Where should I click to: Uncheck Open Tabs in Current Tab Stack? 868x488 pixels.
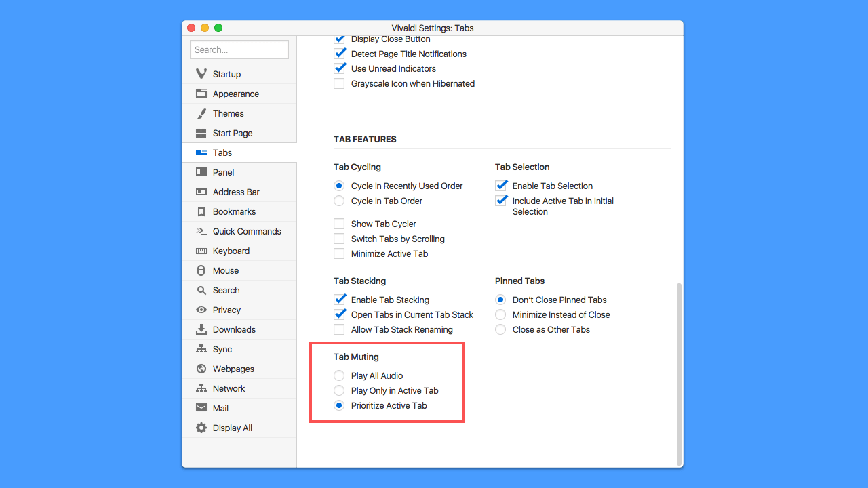pos(339,314)
